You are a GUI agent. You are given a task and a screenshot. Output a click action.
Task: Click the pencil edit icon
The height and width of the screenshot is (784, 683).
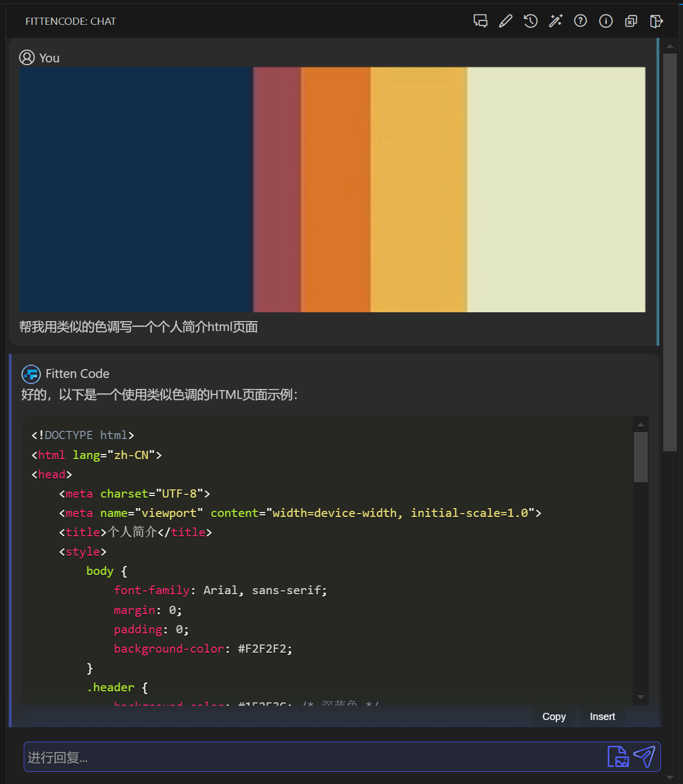click(505, 21)
